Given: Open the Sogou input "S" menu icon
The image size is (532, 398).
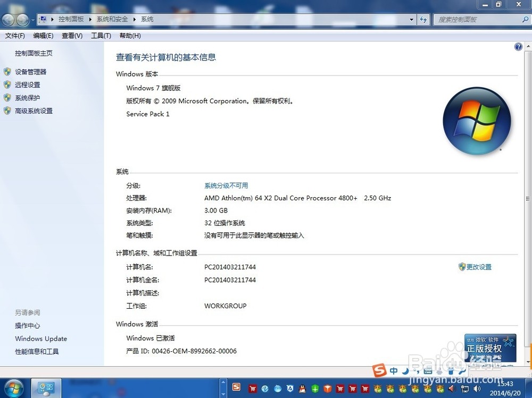Looking at the screenshot, I should [378, 370].
